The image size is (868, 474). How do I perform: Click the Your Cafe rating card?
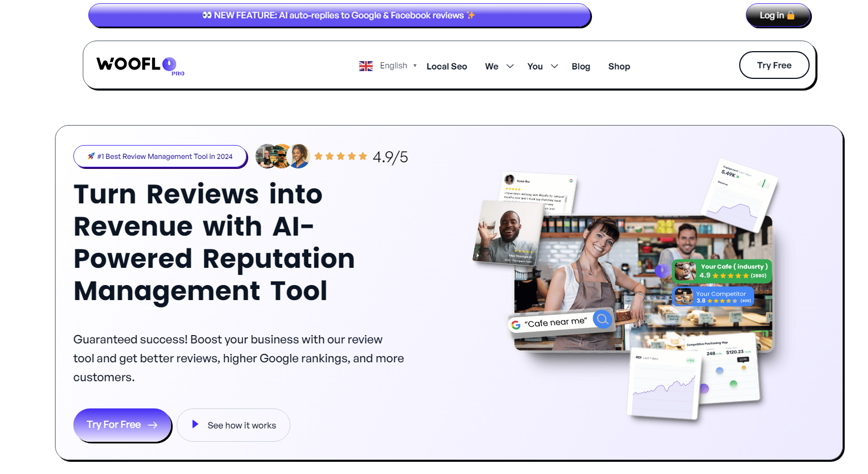(722, 271)
